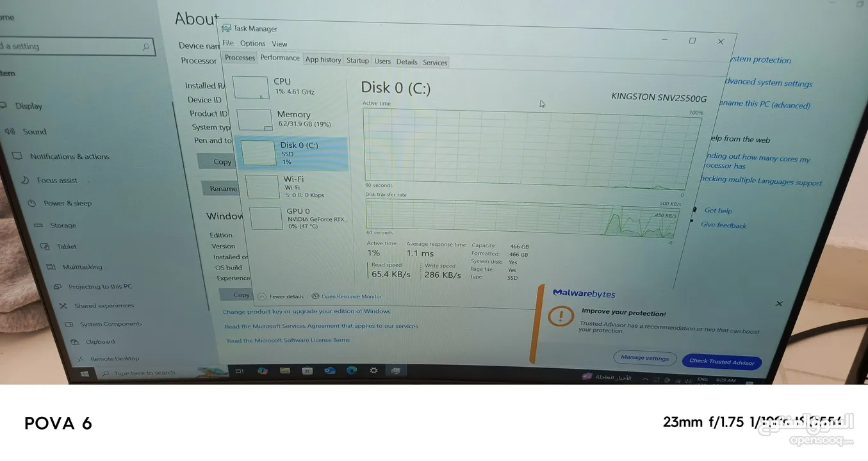The height and width of the screenshot is (461, 868).
Task: Open the Give feedback link
Action: pos(723,225)
